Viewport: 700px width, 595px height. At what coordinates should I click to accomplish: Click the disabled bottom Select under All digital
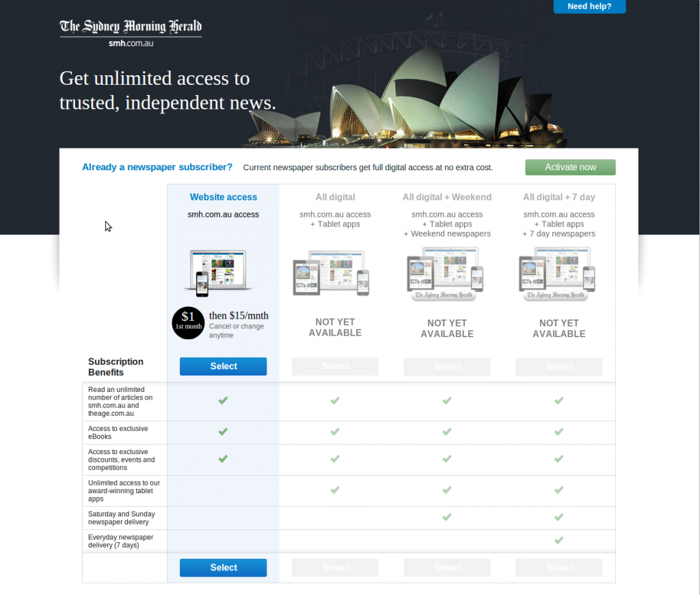pyautogui.click(x=335, y=568)
